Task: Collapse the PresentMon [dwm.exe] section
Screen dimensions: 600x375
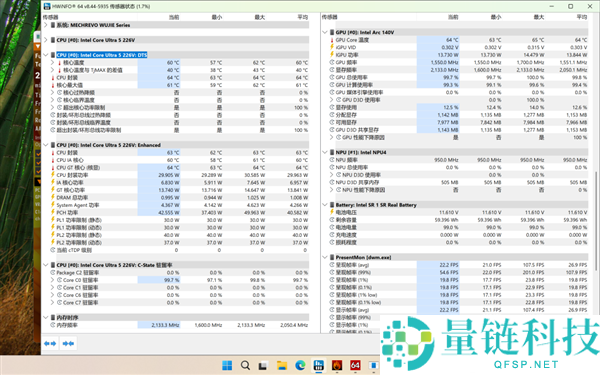Action: (325, 258)
